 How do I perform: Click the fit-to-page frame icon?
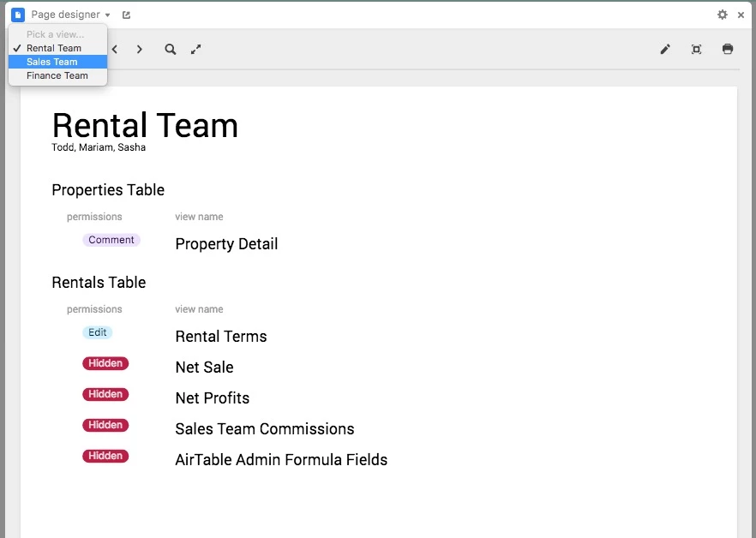tap(696, 49)
